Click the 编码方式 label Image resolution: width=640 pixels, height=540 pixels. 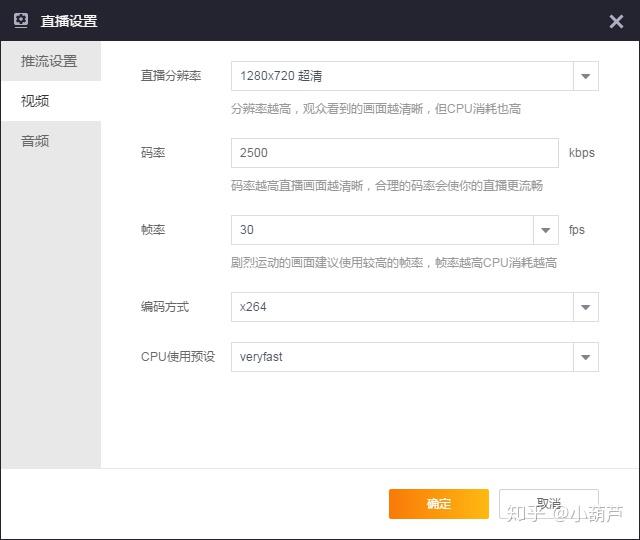[x=165, y=307]
